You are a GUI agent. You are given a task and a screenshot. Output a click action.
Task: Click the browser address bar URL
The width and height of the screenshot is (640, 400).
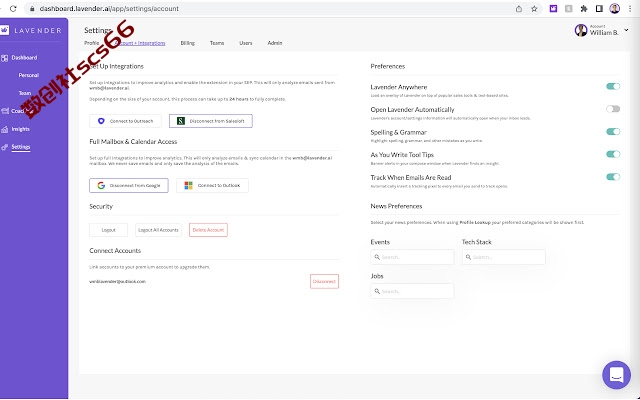109,9
